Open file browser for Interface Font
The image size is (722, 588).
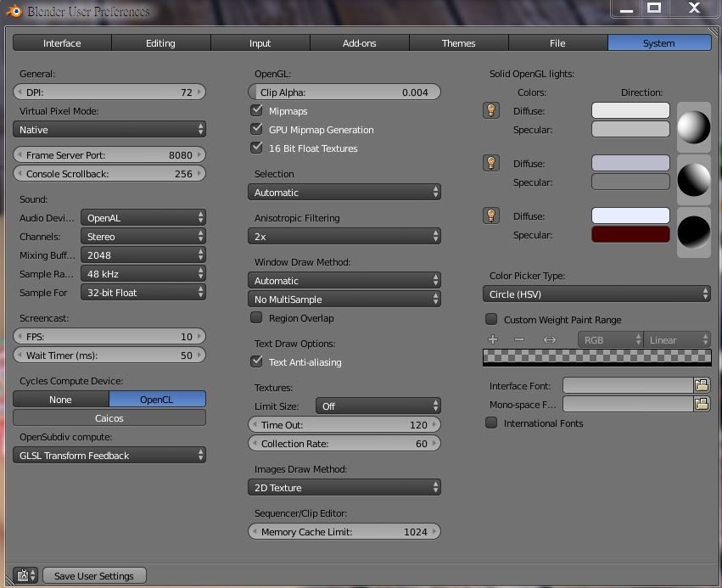702,385
